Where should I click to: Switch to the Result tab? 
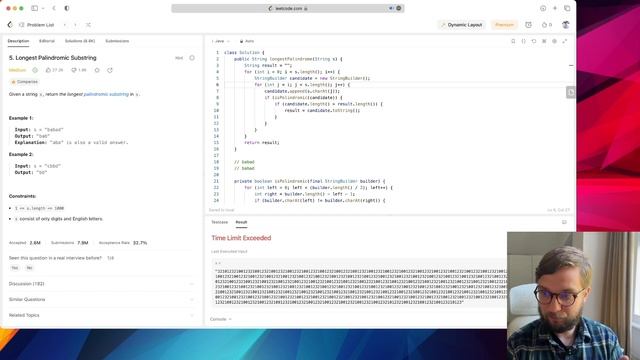(x=241, y=222)
